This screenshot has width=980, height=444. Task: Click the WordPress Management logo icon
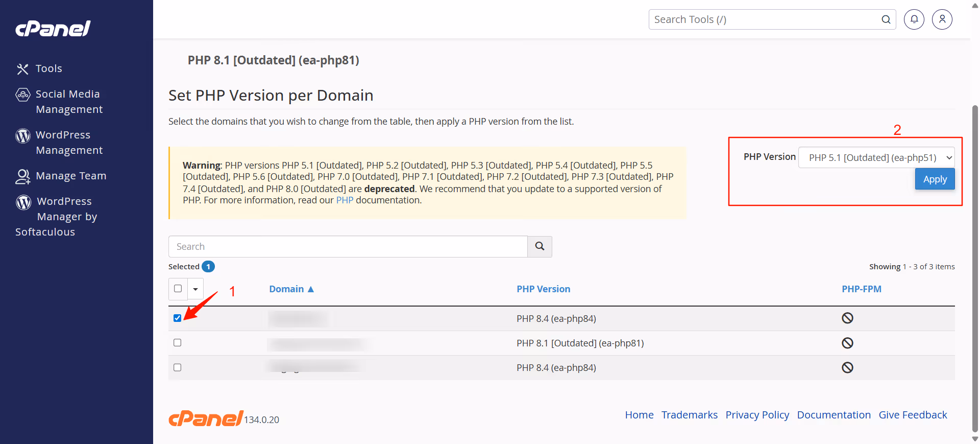23,135
